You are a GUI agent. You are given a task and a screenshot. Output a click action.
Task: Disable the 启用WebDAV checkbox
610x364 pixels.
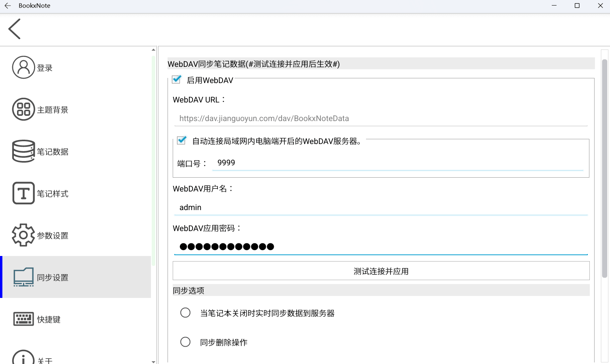click(176, 80)
